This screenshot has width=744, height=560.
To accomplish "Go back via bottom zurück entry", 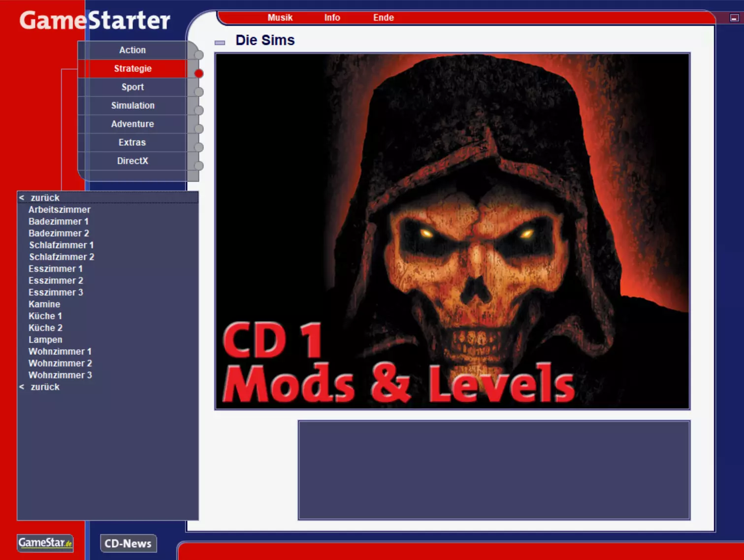I will 108,387.
